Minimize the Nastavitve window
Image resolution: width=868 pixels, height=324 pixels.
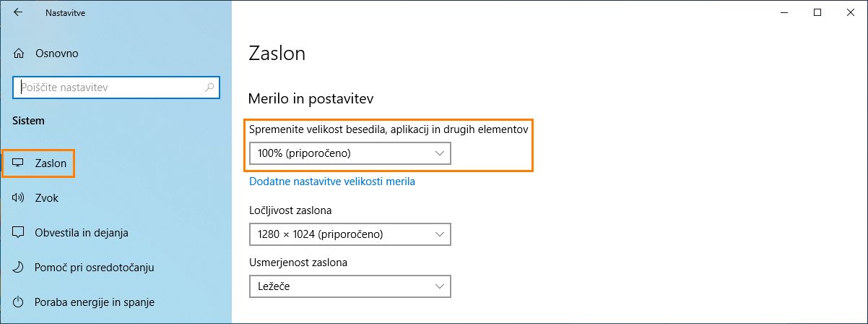784,12
